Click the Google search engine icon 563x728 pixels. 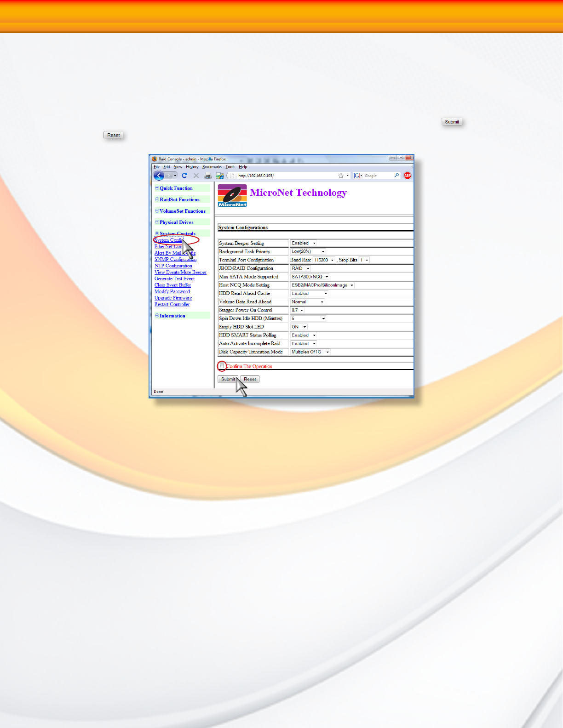click(356, 176)
